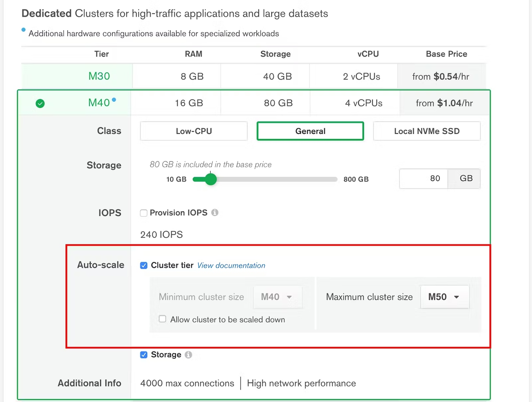Select the M30 tier row
532x402 pixels.
99,76
